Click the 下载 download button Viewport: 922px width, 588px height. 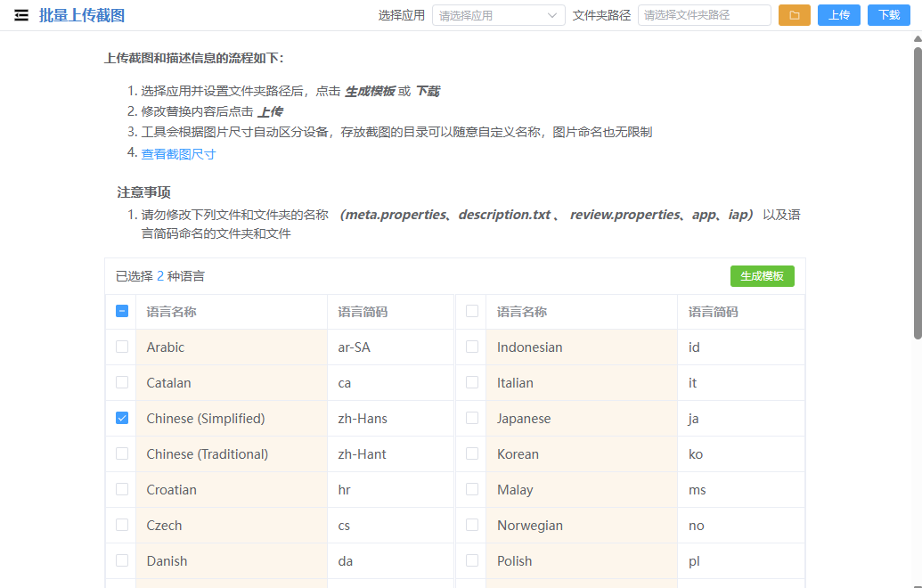pyautogui.click(x=888, y=14)
